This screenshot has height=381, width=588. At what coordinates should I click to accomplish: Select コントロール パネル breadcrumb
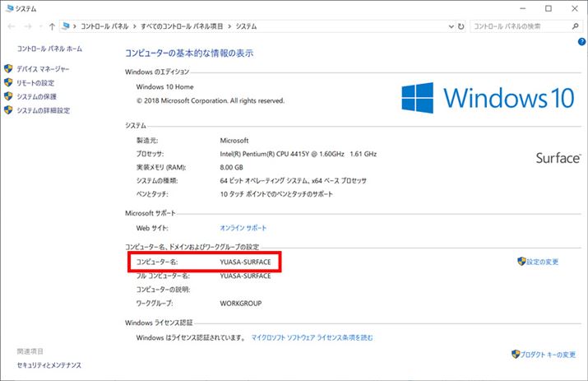click(104, 26)
